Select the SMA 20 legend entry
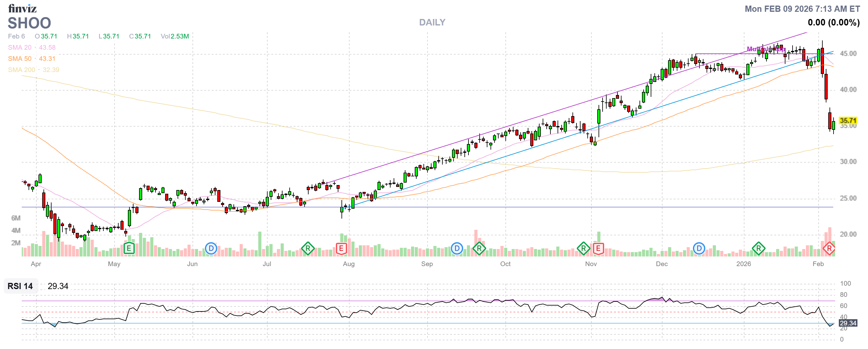 [20, 48]
